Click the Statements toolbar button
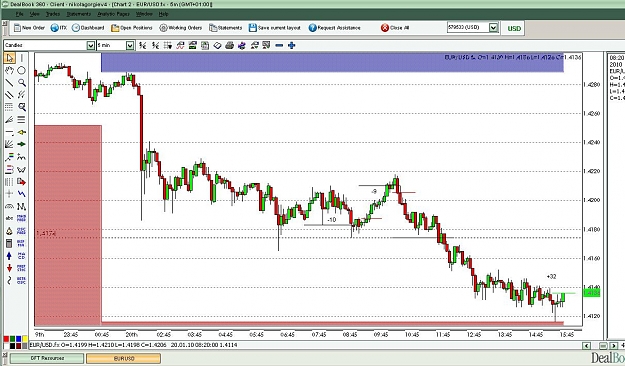 [x=226, y=28]
